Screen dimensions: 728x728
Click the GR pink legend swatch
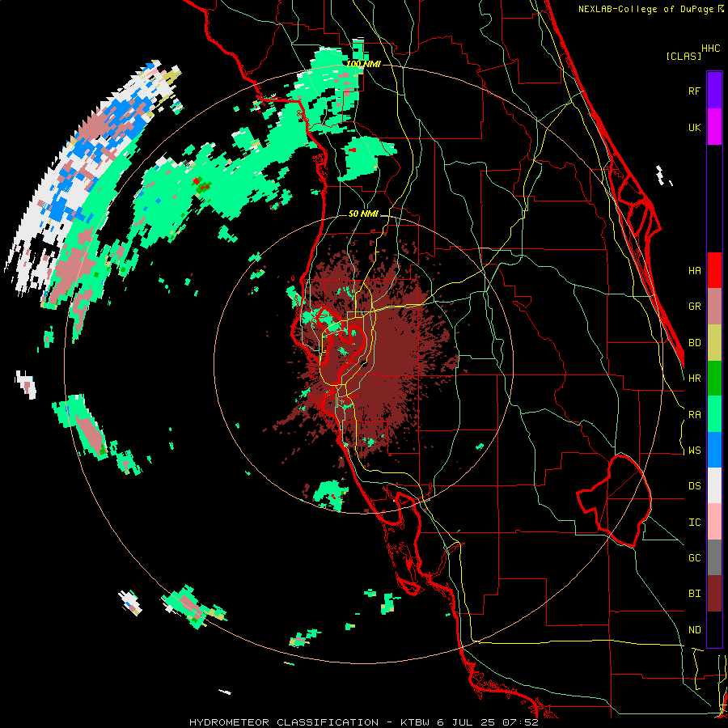pyautogui.click(x=714, y=307)
